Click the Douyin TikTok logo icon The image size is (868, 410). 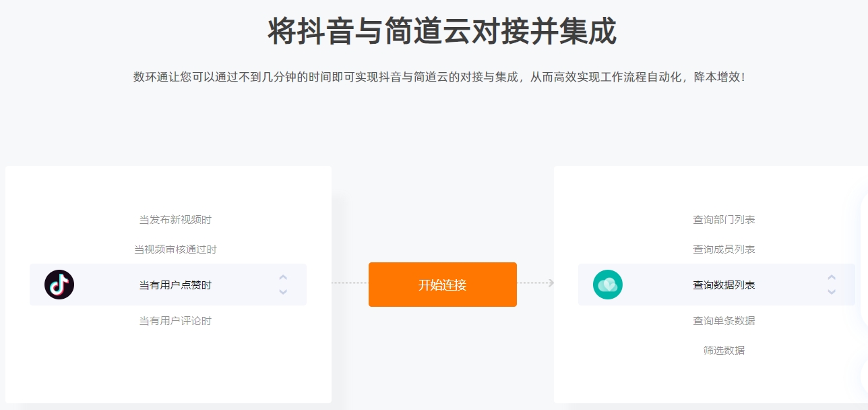point(59,285)
